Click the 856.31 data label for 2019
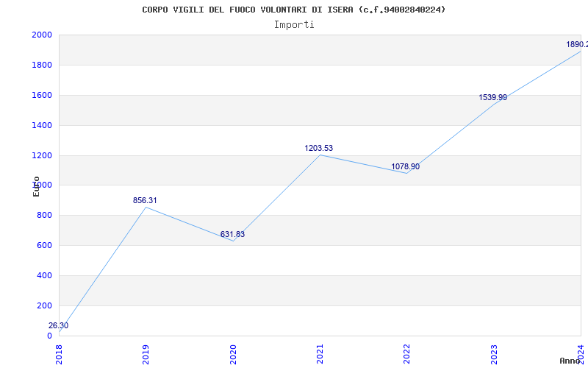This screenshot has width=588, height=368. 145,200
